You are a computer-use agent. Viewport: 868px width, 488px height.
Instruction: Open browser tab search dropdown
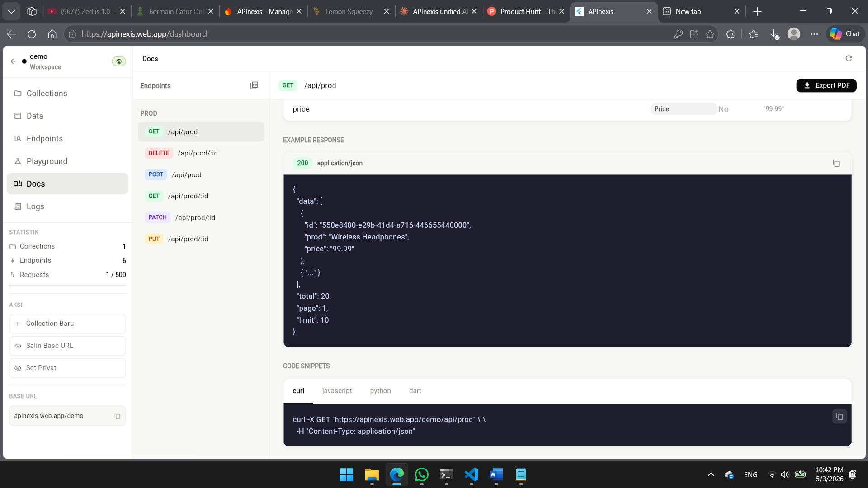click(x=11, y=12)
